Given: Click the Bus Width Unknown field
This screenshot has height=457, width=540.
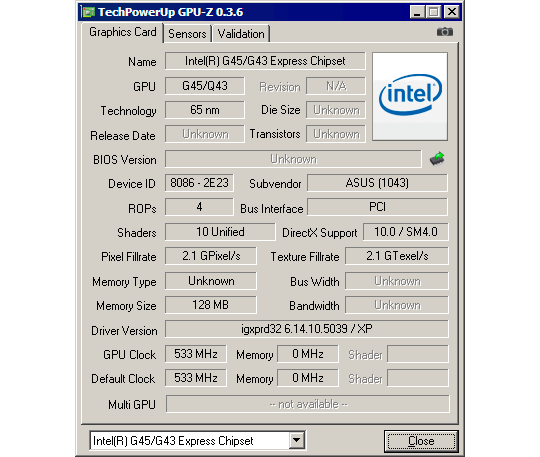Looking at the screenshot, I should (397, 281).
